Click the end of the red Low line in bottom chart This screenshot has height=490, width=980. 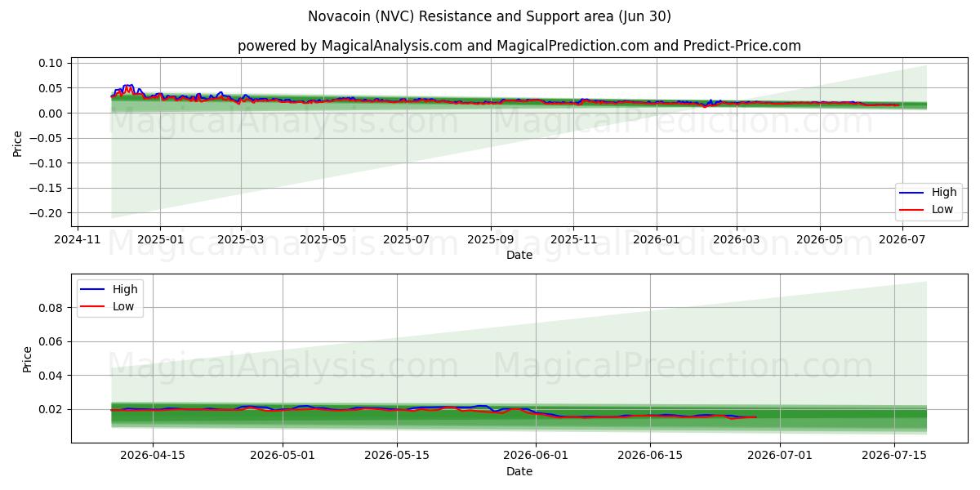tap(755, 417)
